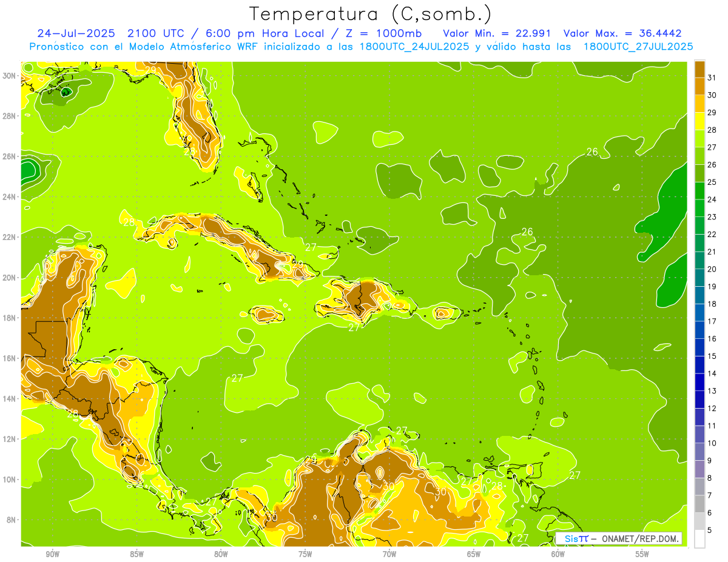Click the "10" color scale label
The width and height of the screenshot is (728, 562).
click(712, 443)
